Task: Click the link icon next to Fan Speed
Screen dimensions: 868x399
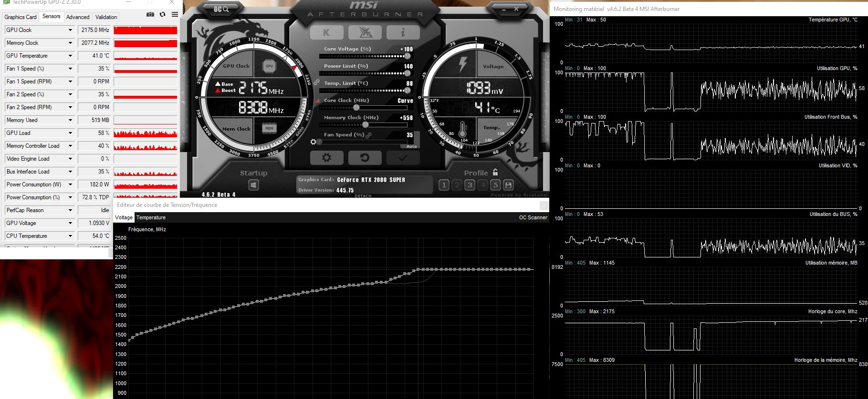Action: click(x=369, y=135)
